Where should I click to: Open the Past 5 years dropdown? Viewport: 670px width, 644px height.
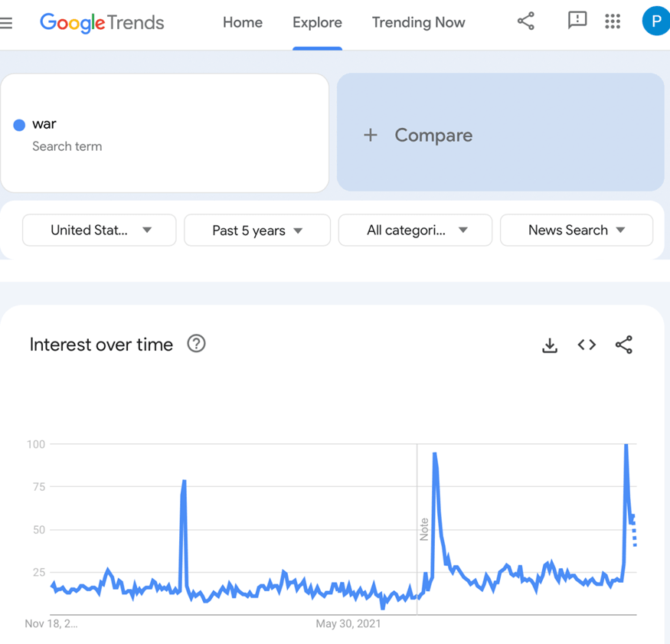[x=257, y=230]
